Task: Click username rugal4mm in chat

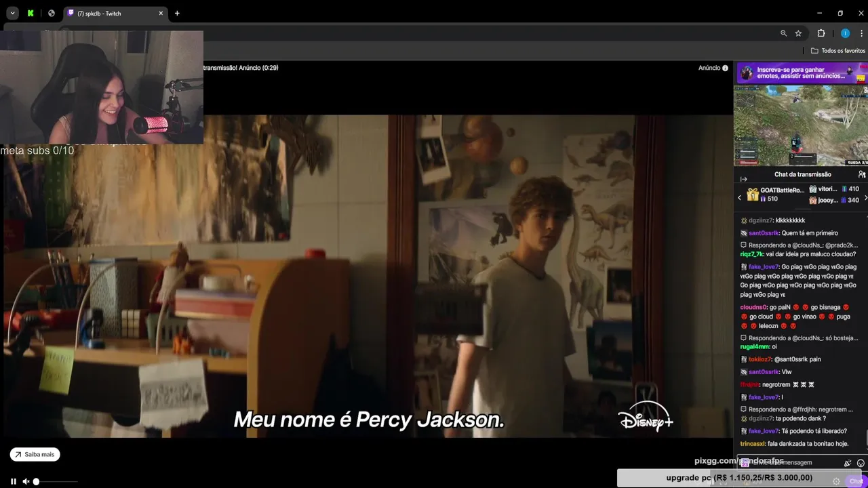Action: (x=755, y=346)
